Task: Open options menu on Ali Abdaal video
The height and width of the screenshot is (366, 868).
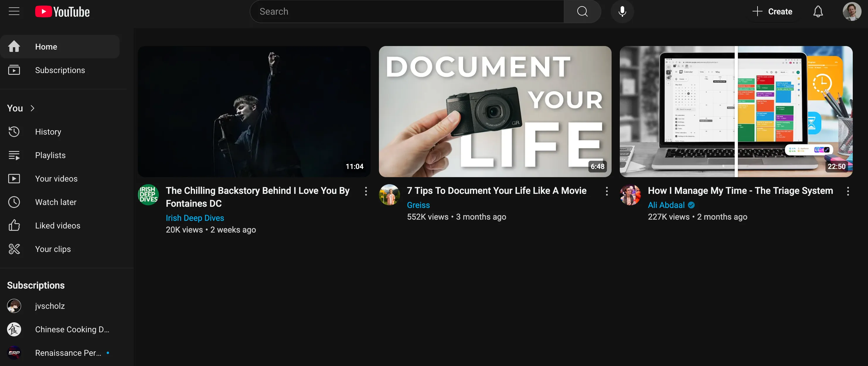Action: point(848,191)
